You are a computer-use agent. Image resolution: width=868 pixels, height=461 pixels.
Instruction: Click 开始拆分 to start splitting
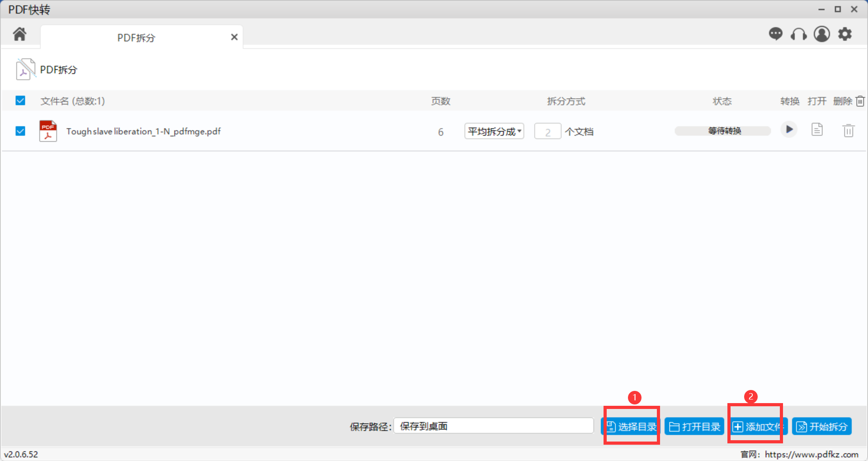pos(821,427)
